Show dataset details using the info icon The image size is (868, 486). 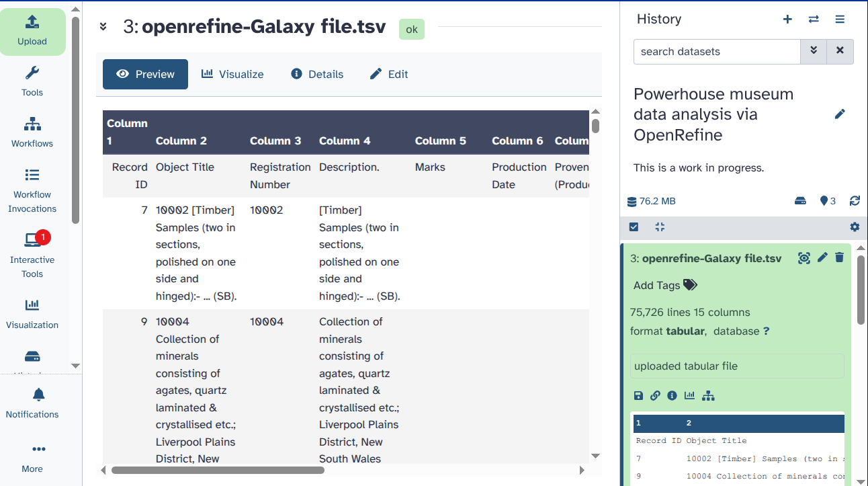coord(672,396)
